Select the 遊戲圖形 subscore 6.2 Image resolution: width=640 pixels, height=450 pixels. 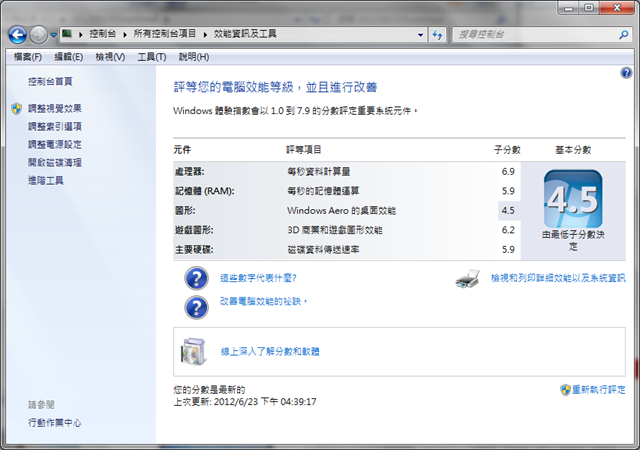[x=508, y=230]
